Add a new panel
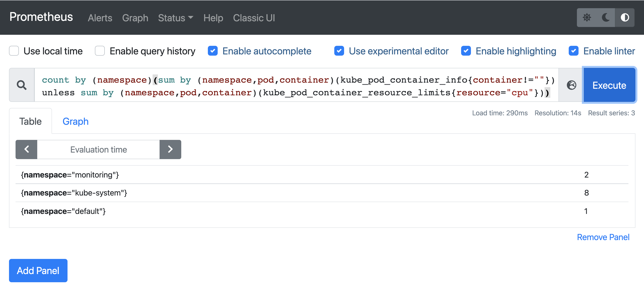Viewport: 644px width, 308px height. point(38,271)
